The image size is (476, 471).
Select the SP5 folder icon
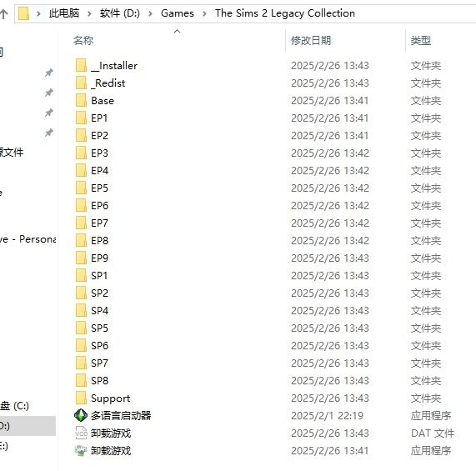point(81,328)
